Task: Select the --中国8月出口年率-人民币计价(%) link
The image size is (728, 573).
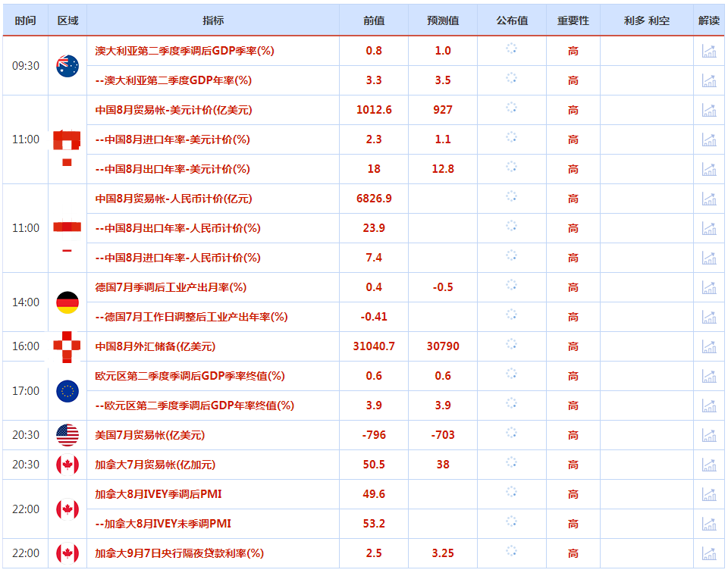Action: (x=178, y=228)
